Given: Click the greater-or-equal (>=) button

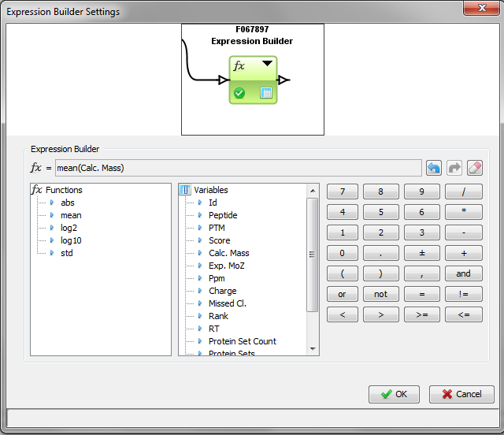Looking at the screenshot, I should (x=422, y=314).
